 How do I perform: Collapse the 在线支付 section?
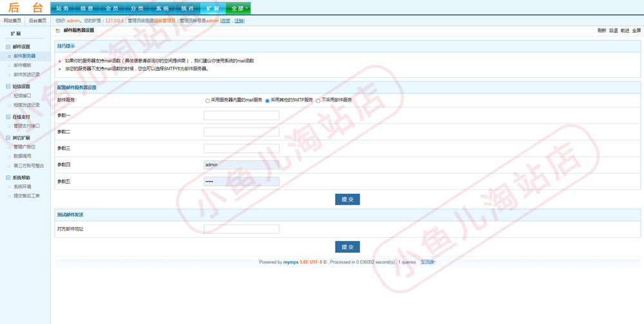pyautogui.click(x=8, y=117)
